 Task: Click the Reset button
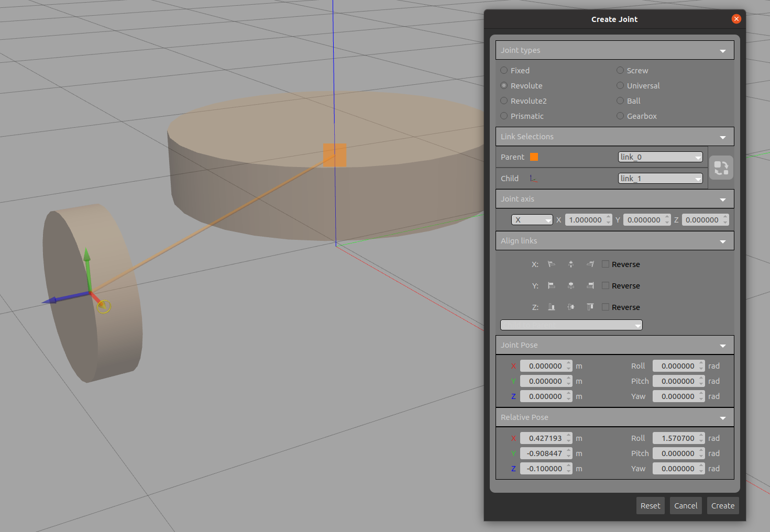tap(650, 506)
